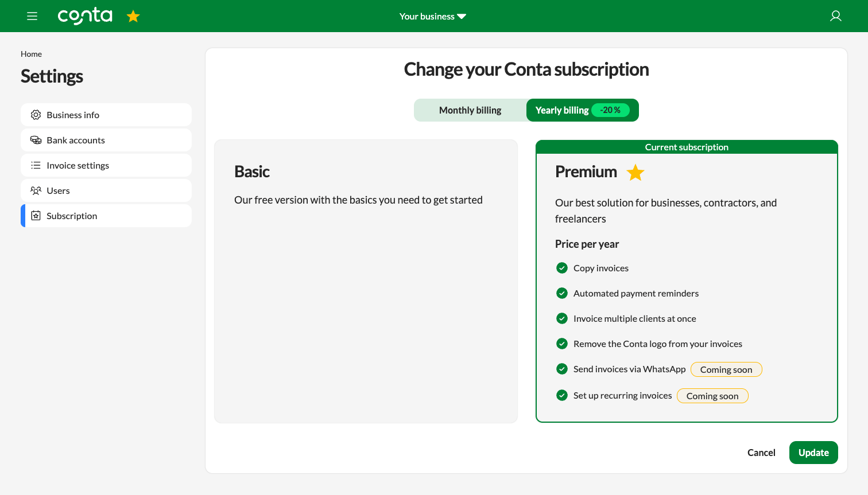Open the hamburger navigation menu
Image resolution: width=868 pixels, height=495 pixels.
[x=32, y=16]
